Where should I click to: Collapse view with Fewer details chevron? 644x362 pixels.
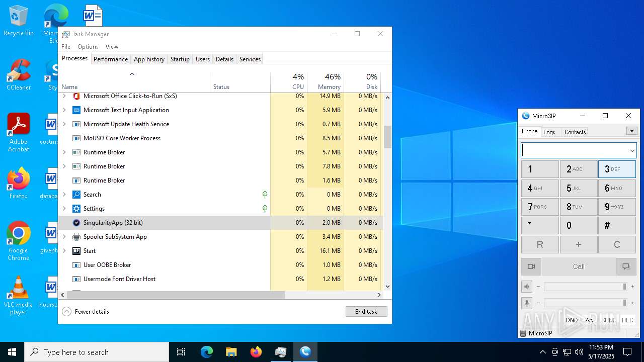[x=66, y=312]
